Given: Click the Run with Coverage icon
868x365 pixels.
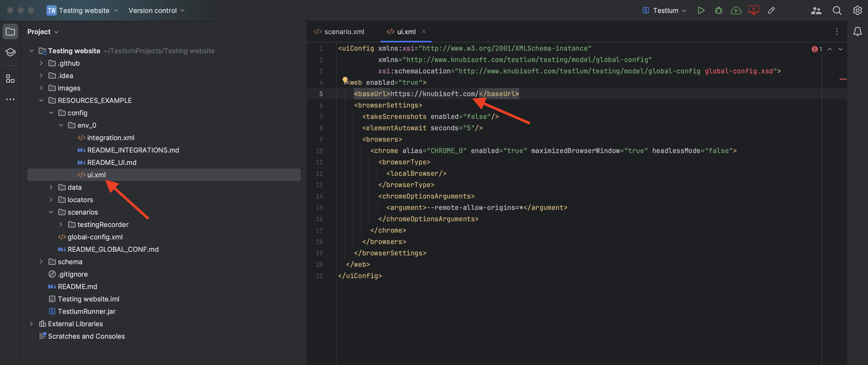Looking at the screenshot, I should (736, 10).
